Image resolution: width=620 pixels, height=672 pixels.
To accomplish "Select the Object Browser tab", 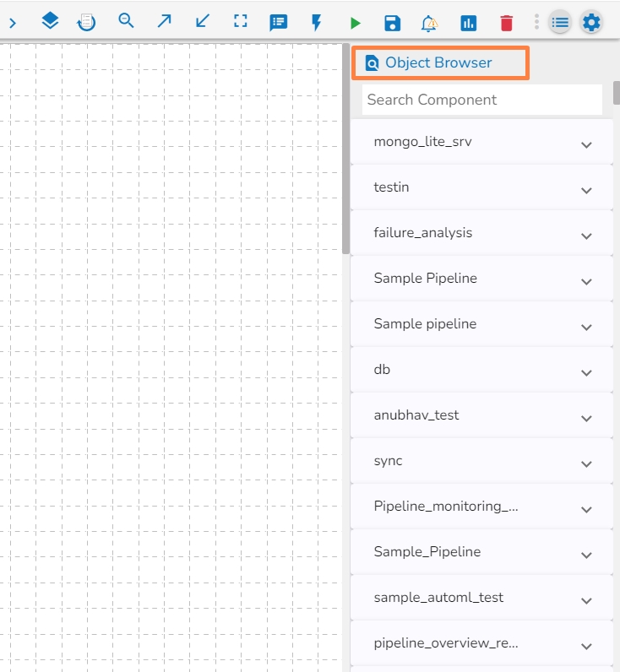I will pyautogui.click(x=439, y=62).
